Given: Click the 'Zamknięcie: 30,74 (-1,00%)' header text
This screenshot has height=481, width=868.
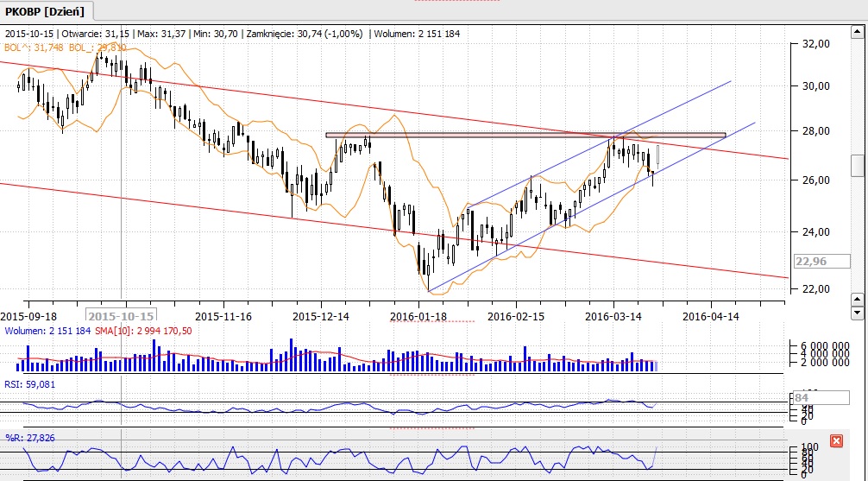Looking at the screenshot, I should pos(305,34).
